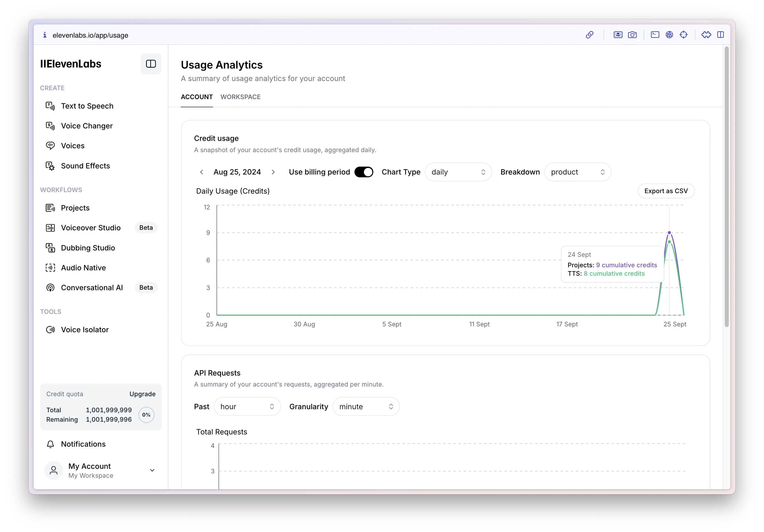This screenshot has width=764, height=532.
Task: Click Export as CSV button
Action: (x=666, y=191)
